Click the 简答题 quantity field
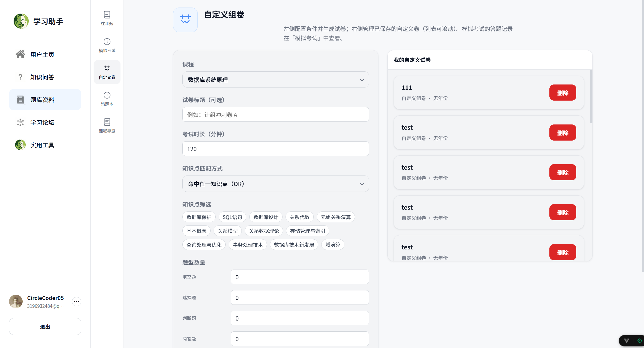Screen dimensions: 644x348 (x=300, y=339)
